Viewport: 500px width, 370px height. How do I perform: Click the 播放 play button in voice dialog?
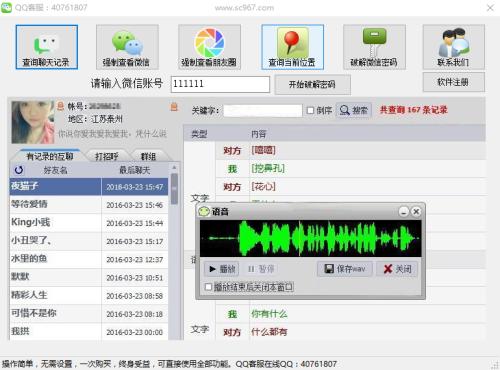click(222, 269)
